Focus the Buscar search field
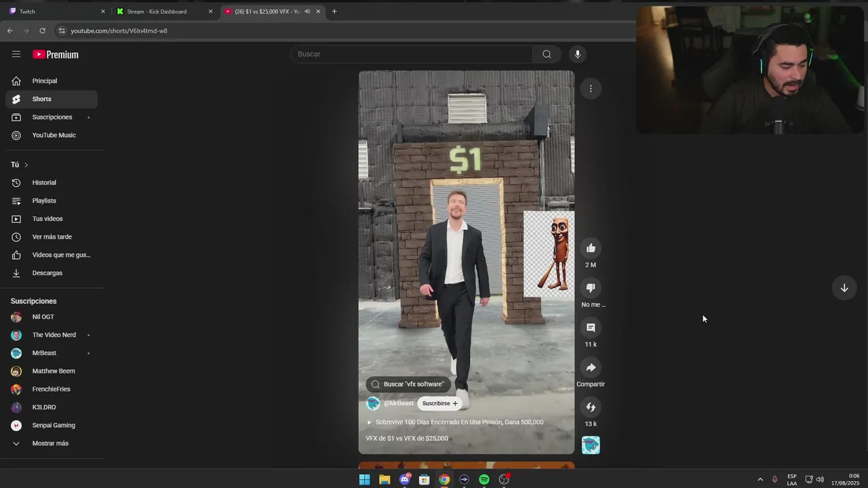Screen dimensions: 868x488 (x=412, y=54)
